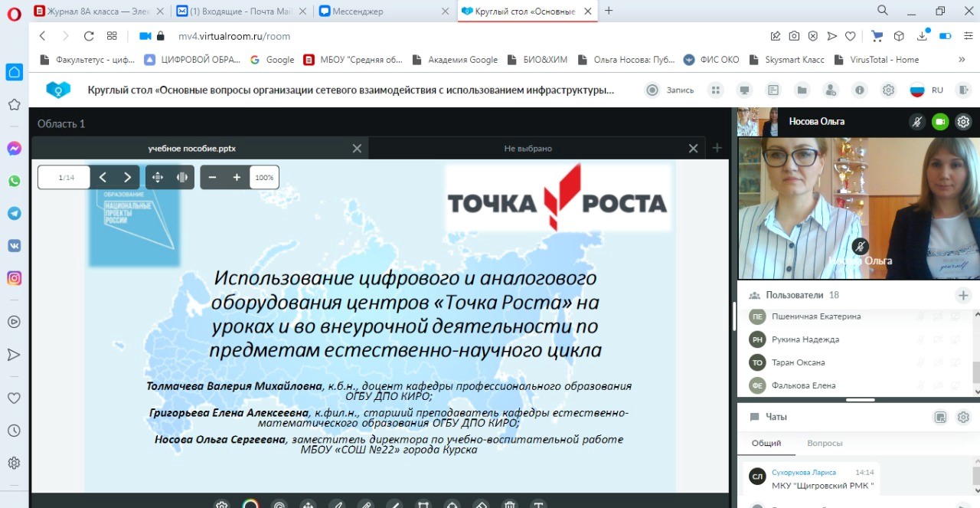Open room settings gear in top header

pos(888,90)
